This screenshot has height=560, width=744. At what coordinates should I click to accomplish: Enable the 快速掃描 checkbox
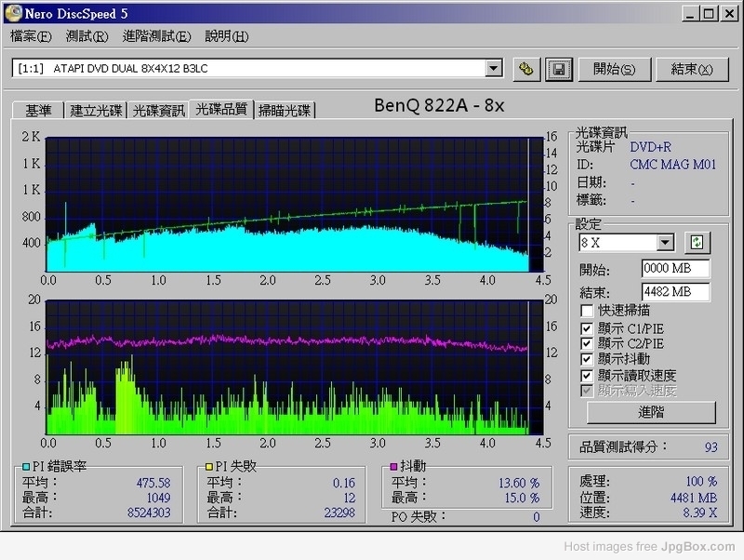[x=586, y=311]
